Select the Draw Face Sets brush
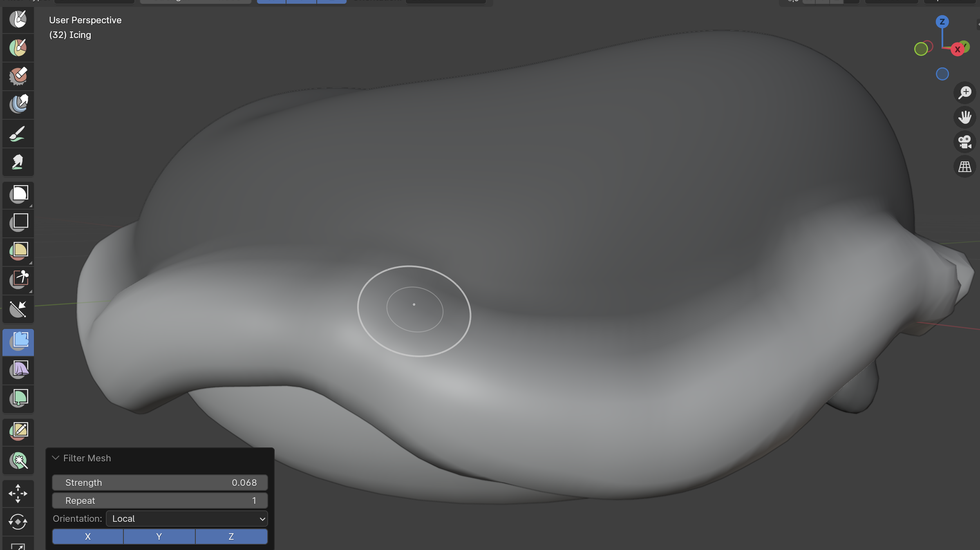980x550 pixels. click(x=18, y=48)
